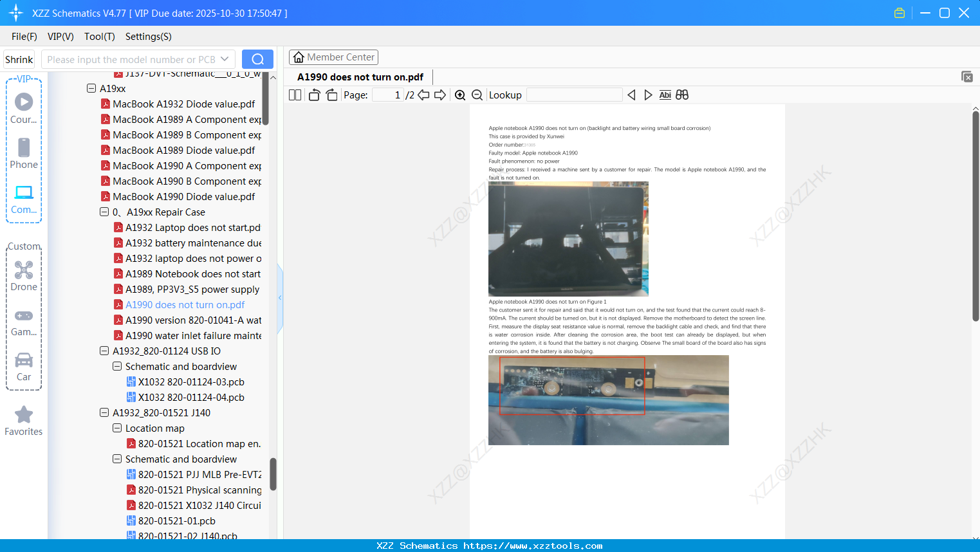Collapse the A19xx folder

point(91,88)
